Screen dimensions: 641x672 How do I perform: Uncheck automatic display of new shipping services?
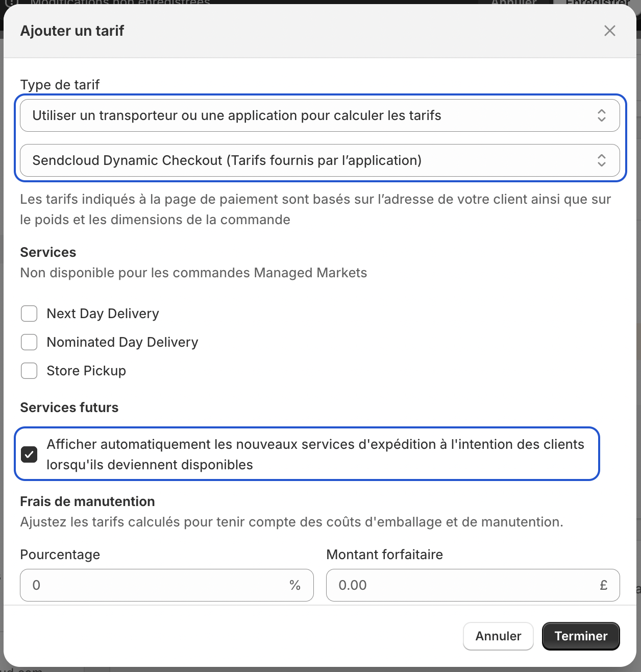click(x=29, y=454)
